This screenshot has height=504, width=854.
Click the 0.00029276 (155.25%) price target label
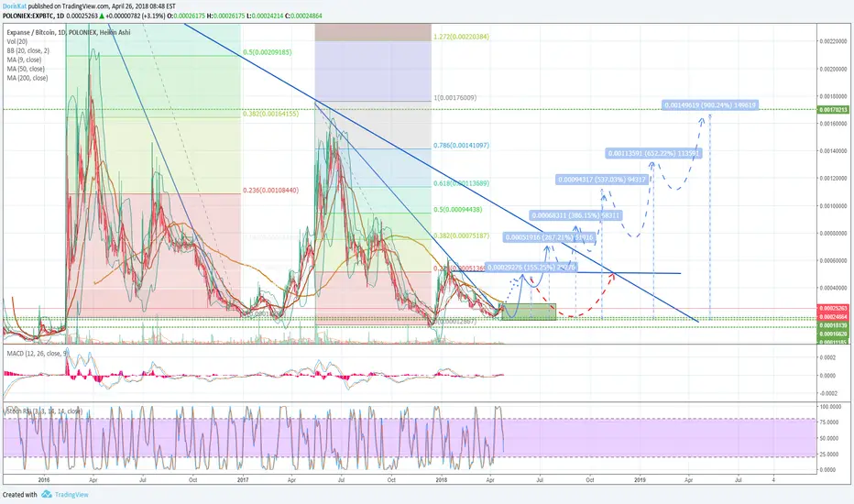(531, 268)
